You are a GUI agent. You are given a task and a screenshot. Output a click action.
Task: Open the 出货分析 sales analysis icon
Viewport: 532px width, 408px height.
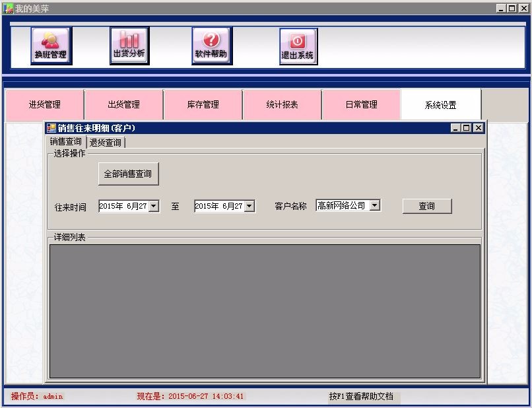pos(129,46)
